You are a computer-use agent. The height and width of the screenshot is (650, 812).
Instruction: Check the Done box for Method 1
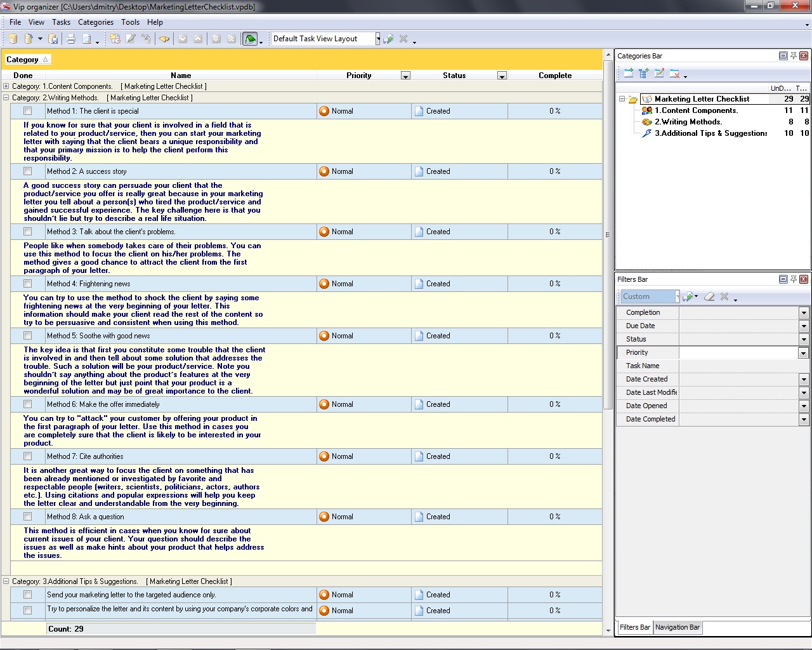27,111
